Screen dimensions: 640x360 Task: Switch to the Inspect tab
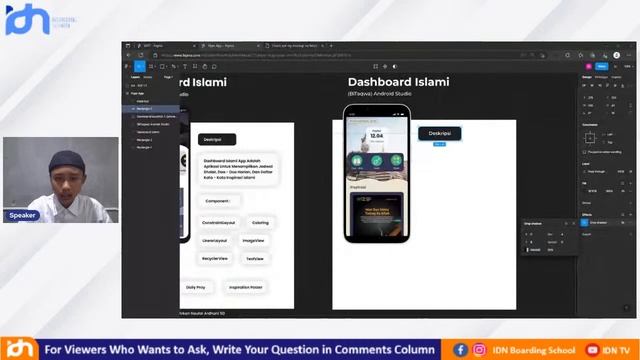[x=616, y=77]
